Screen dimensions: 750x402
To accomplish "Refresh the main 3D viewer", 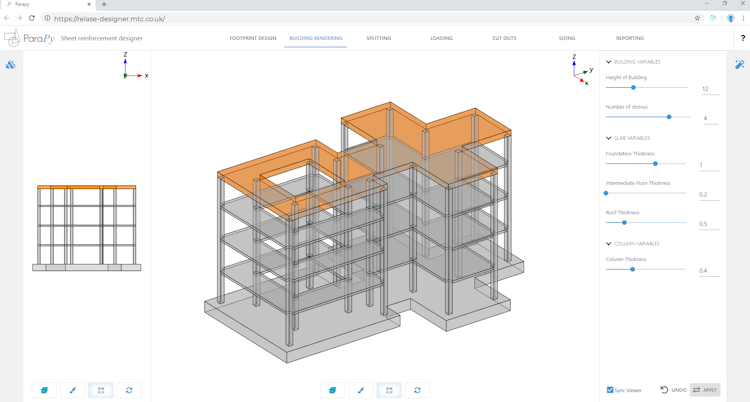I will coord(417,390).
